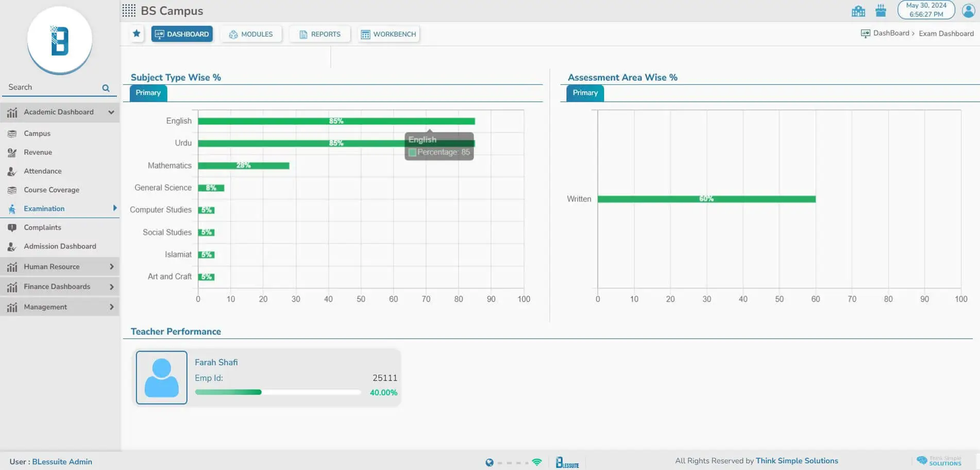Image resolution: width=980 pixels, height=470 pixels.
Task: Click the favorites star icon
Action: pyautogui.click(x=137, y=33)
